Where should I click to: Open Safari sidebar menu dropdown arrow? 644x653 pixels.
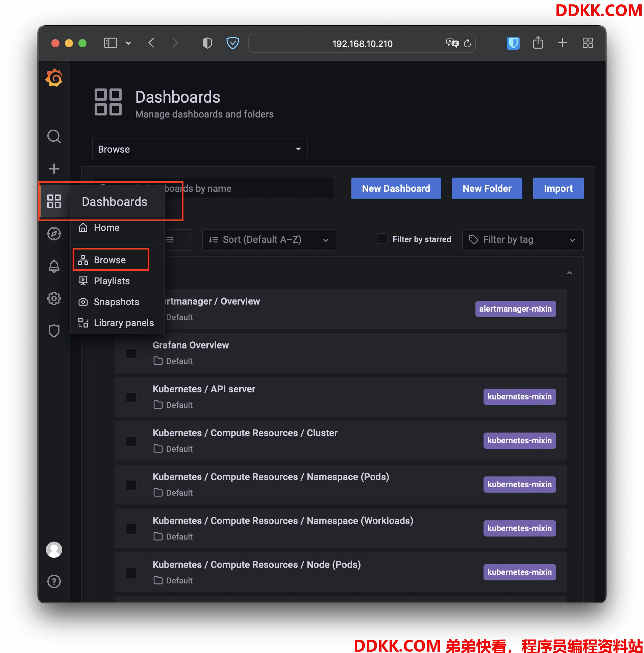click(128, 43)
